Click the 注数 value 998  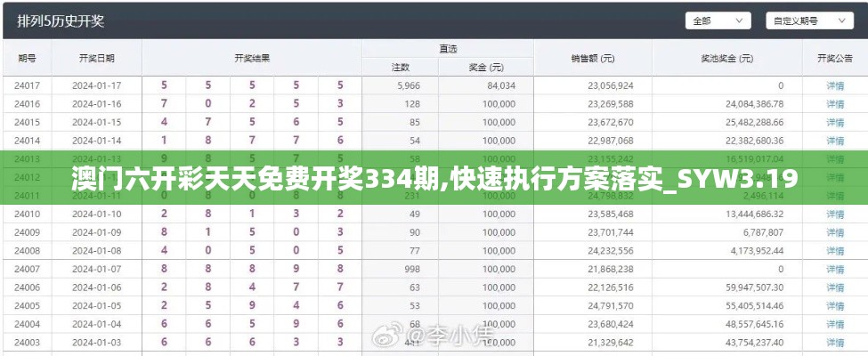coord(412,269)
